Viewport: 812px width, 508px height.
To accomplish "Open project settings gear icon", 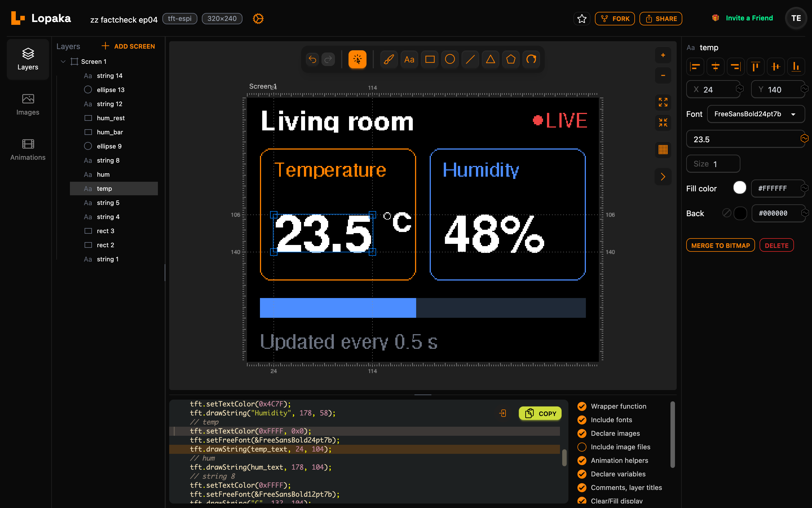I will point(258,18).
